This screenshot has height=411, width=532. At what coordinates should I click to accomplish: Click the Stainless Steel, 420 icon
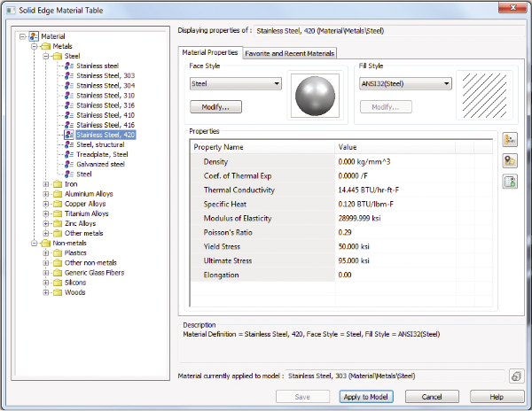point(69,135)
